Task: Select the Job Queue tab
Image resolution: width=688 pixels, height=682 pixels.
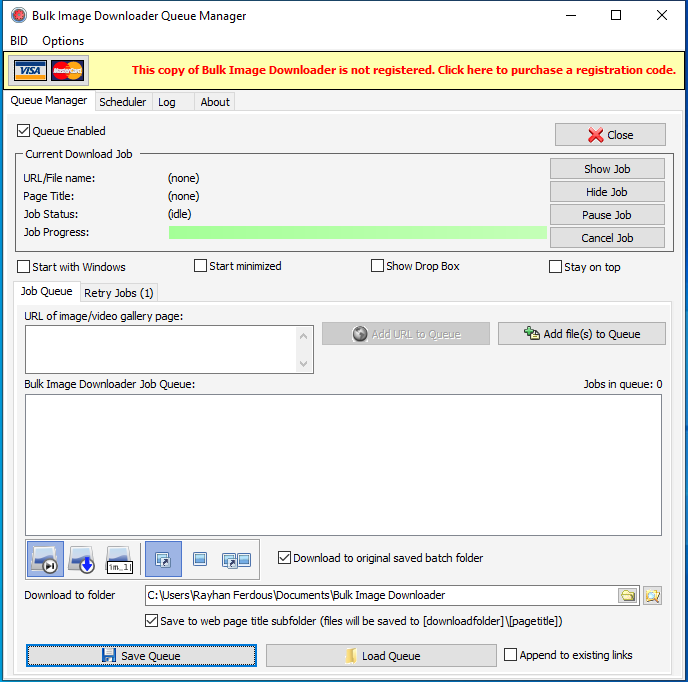Action: click(x=47, y=291)
